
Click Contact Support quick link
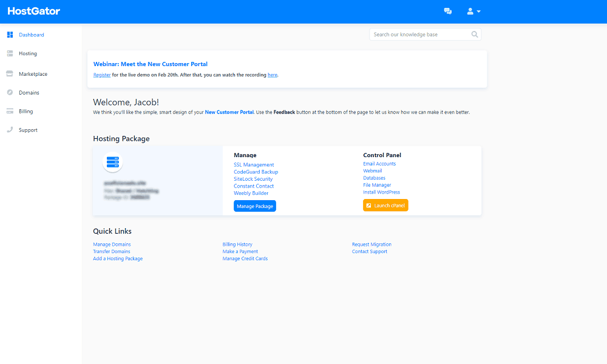pos(369,251)
